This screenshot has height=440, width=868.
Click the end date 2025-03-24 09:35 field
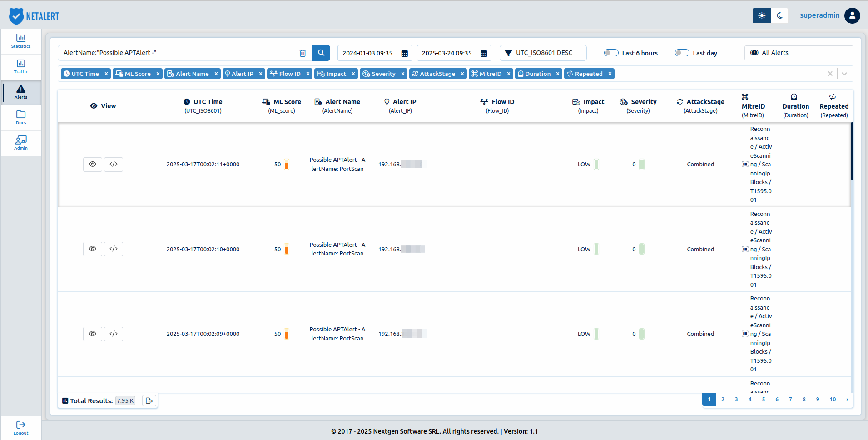coord(446,53)
